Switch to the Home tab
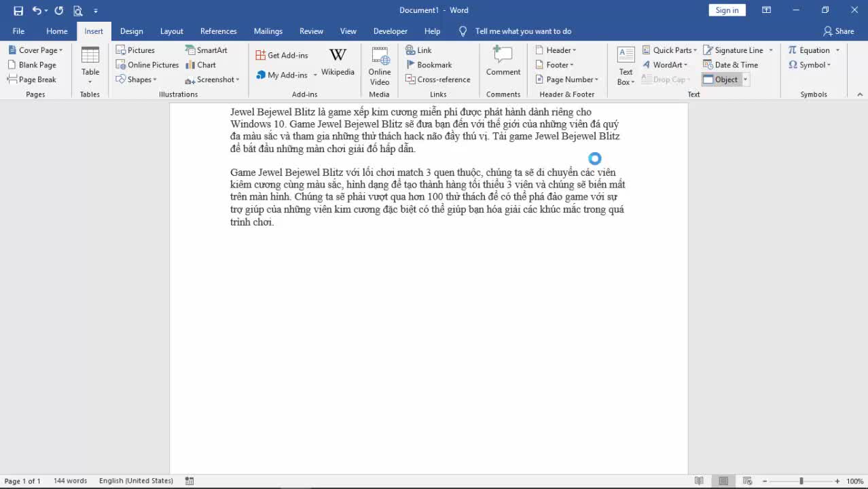868x489 pixels. pos(57,31)
